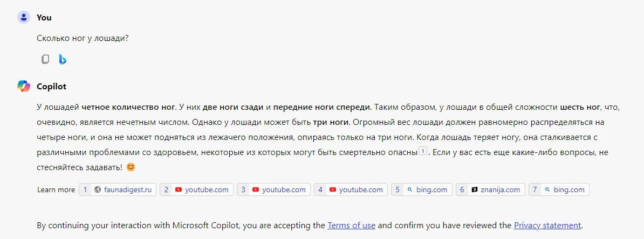Open the Privacy statement link
The width and height of the screenshot is (644, 239).
pyautogui.click(x=547, y=225)
